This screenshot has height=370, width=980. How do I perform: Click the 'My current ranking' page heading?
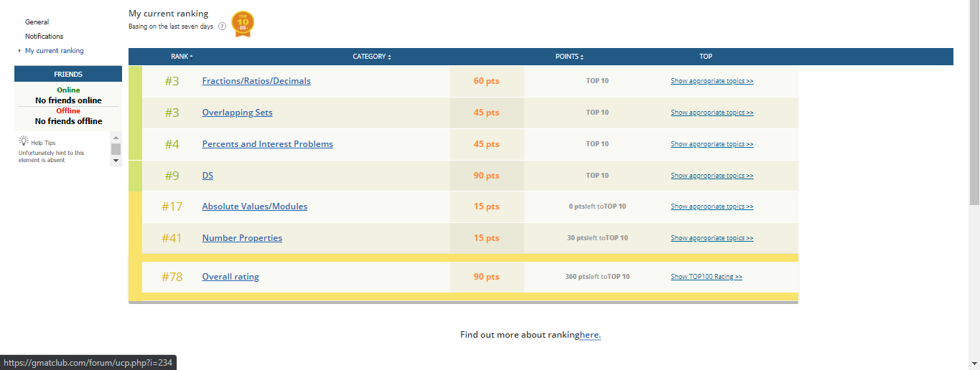(169, 14)
